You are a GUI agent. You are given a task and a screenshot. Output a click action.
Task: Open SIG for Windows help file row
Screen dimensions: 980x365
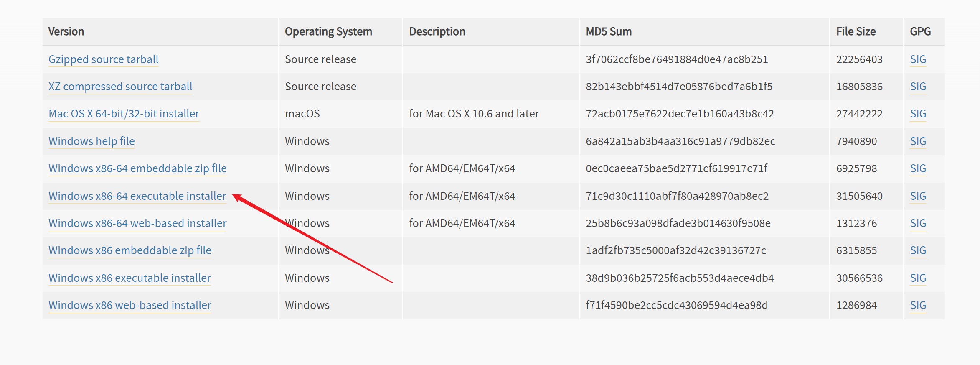[x=918, y=141]
